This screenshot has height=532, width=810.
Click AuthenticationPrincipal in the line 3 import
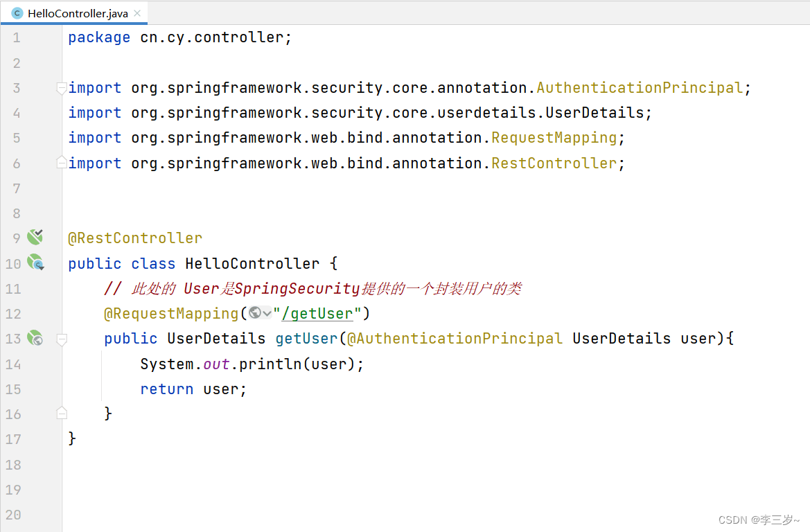(639, 88)
